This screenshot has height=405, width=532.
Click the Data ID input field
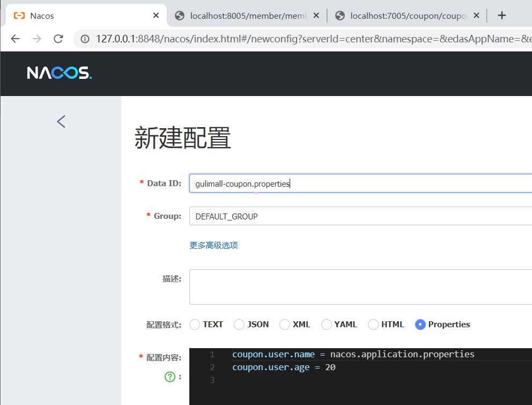pos(360,183)
